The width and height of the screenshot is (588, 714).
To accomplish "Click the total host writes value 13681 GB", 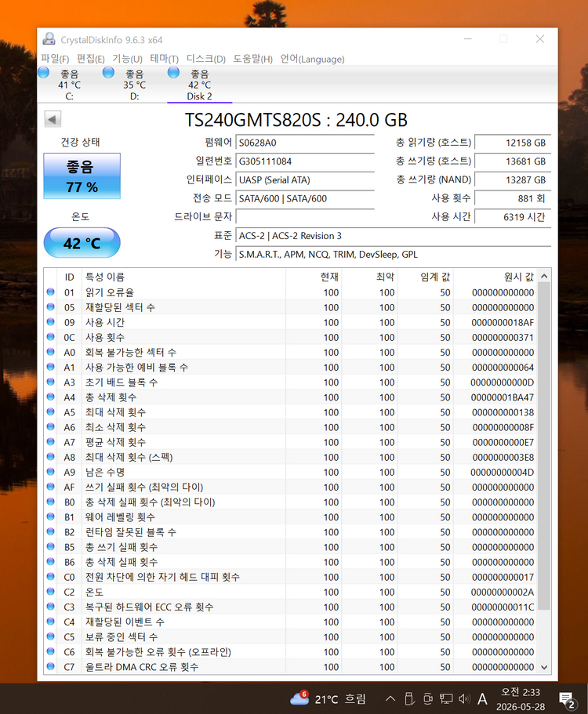I will pos(513,161).
